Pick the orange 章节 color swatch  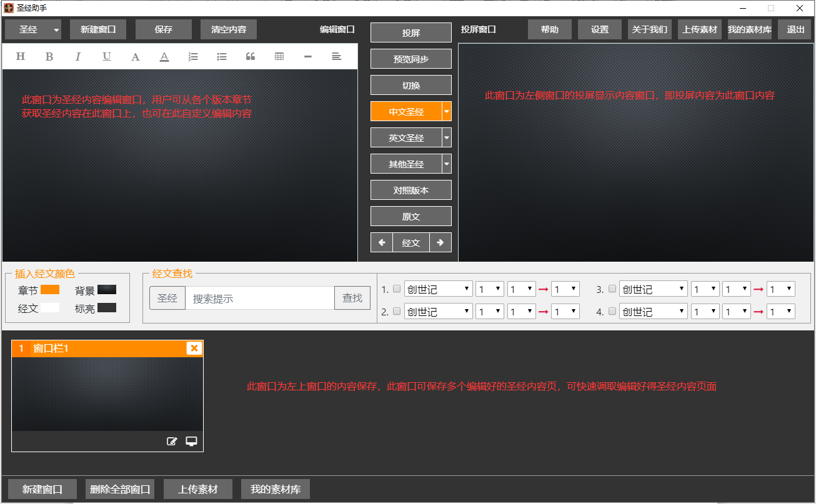click(x=50, y=290)
